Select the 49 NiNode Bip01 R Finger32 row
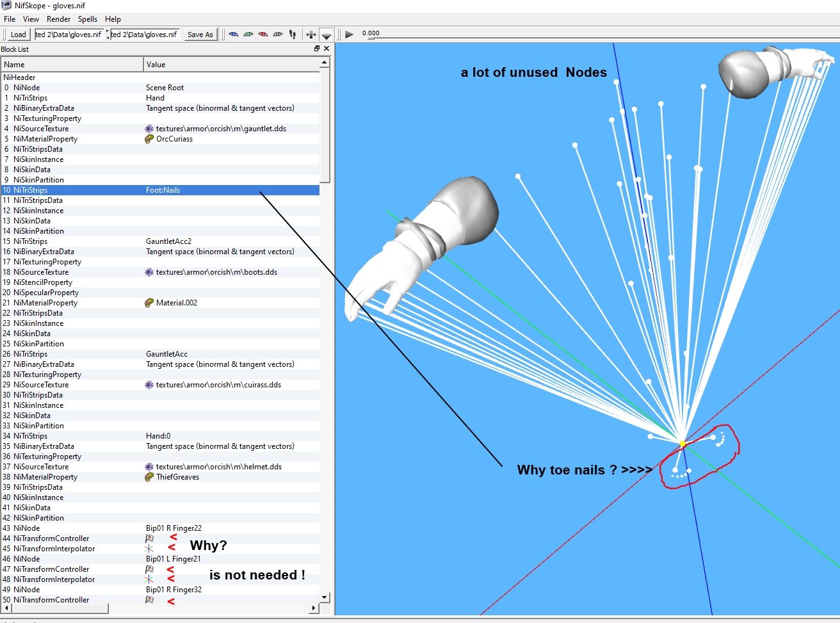840x623 pixels. click(x=160, y=590)
